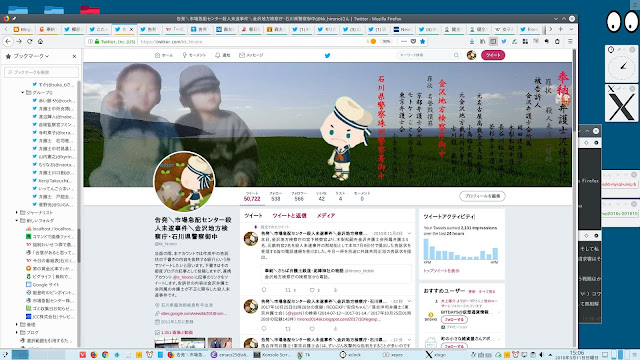This screenshot has height=360, width=640.
Task: Open the 1,351 画像と動画 link
Action: pyautogui.click(x=177, y=332)
